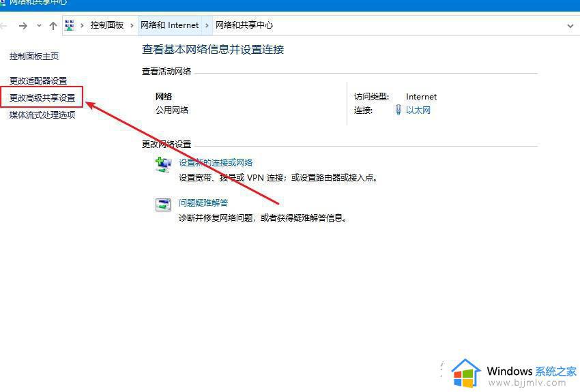
Task: Open recent locations dropdown arrow
Action: click(39, 25)
